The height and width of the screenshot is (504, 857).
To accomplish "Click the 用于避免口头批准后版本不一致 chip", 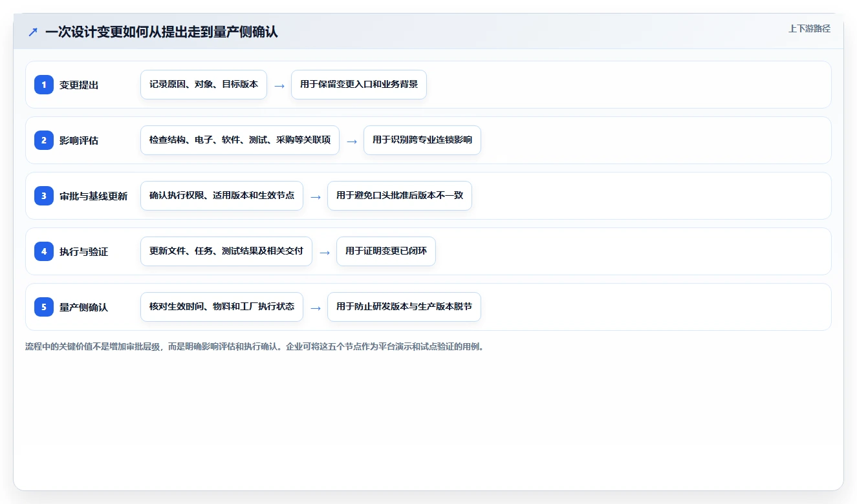I will coord(400,196).
